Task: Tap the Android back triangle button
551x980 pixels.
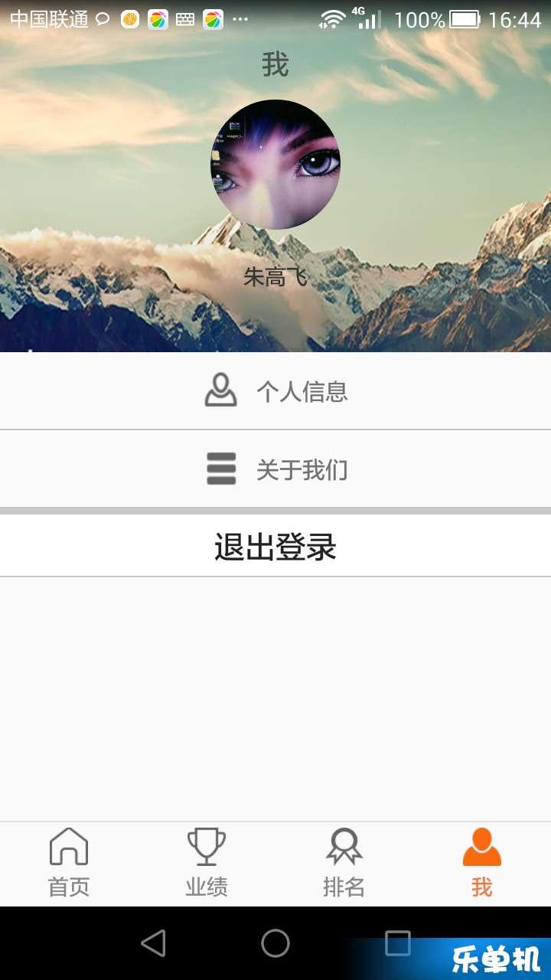Action: pos(153,943)
